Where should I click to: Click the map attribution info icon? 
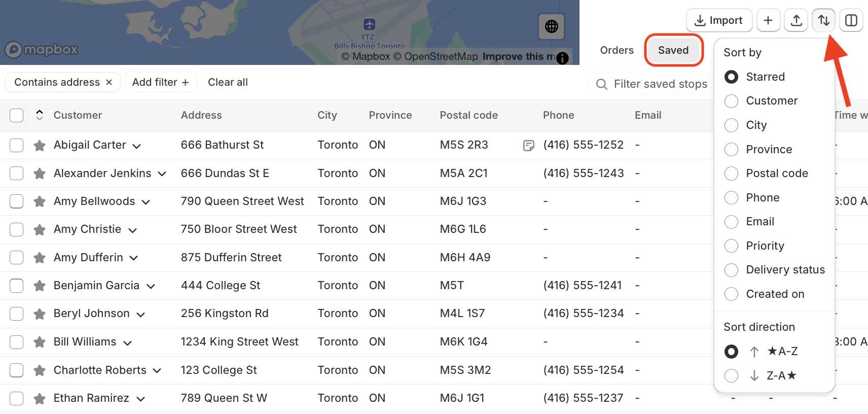tap(562, 58)
